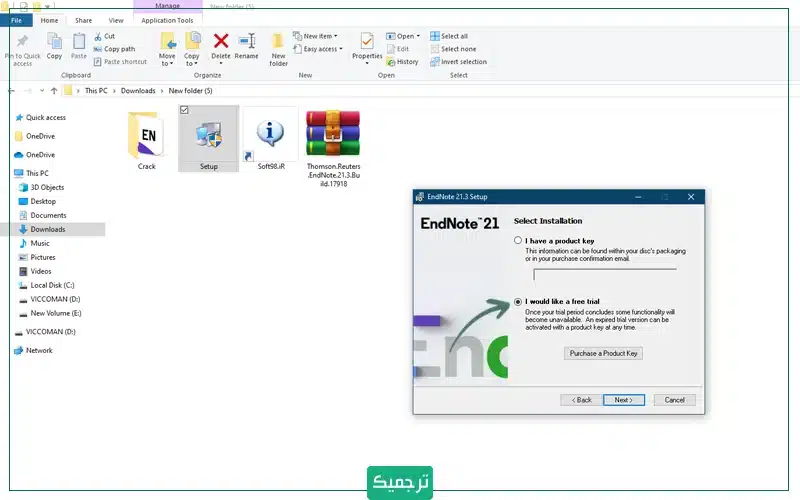Click the product key input field
The height and width of the screenshot is (500, 800).
tap(605, 274)
